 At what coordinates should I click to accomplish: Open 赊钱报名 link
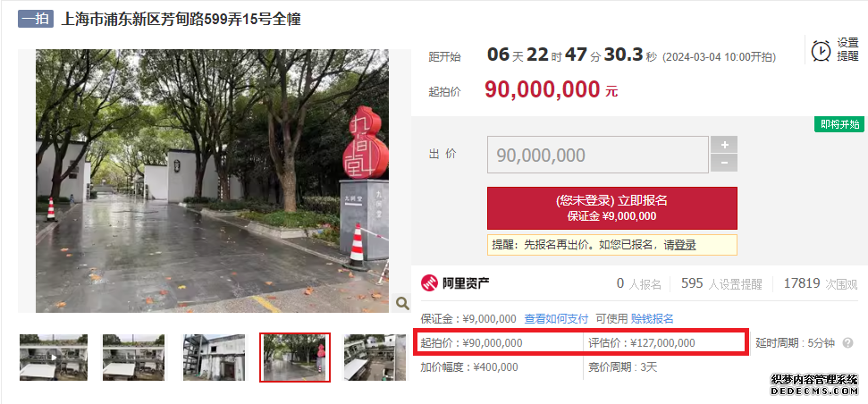652,319
